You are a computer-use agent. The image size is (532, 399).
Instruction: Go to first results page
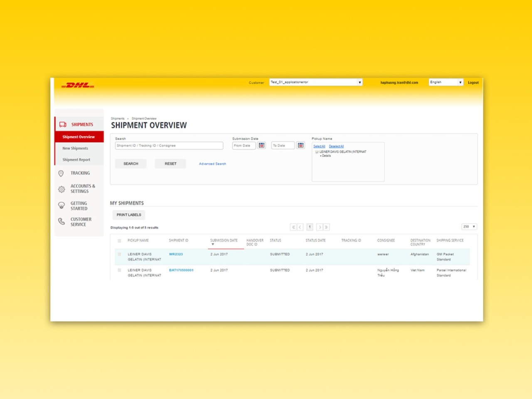tap(293, 227)
